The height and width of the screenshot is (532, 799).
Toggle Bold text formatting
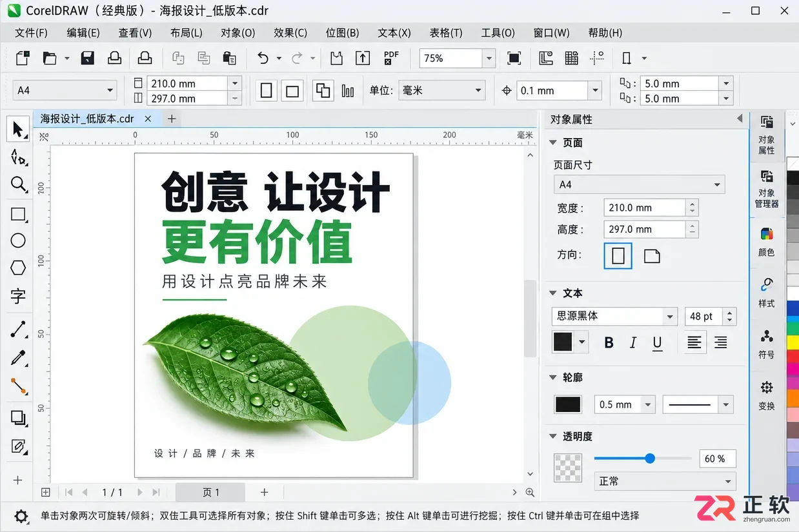pos(609,342)
